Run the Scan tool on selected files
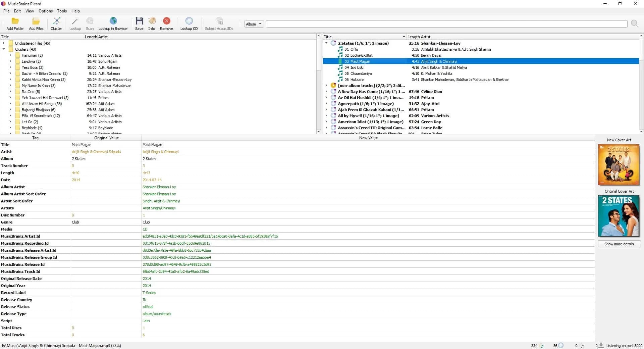 (x=90, y=23)
